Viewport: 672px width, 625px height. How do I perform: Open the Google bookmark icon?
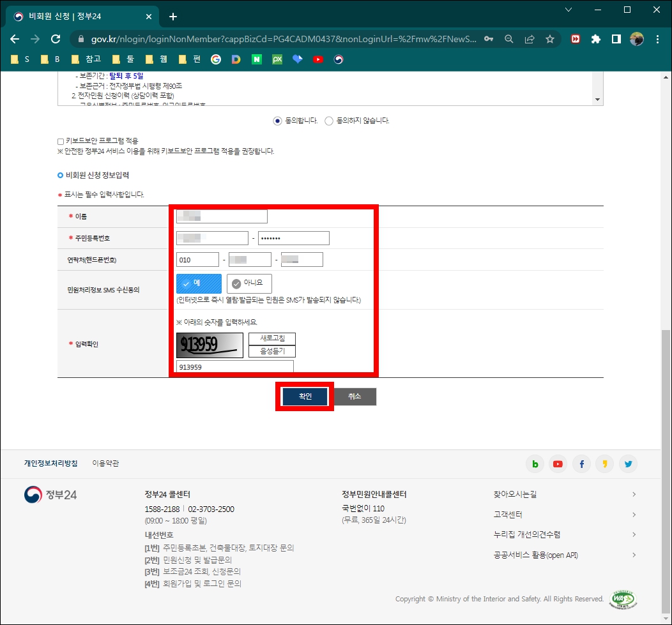coord(216,59)
